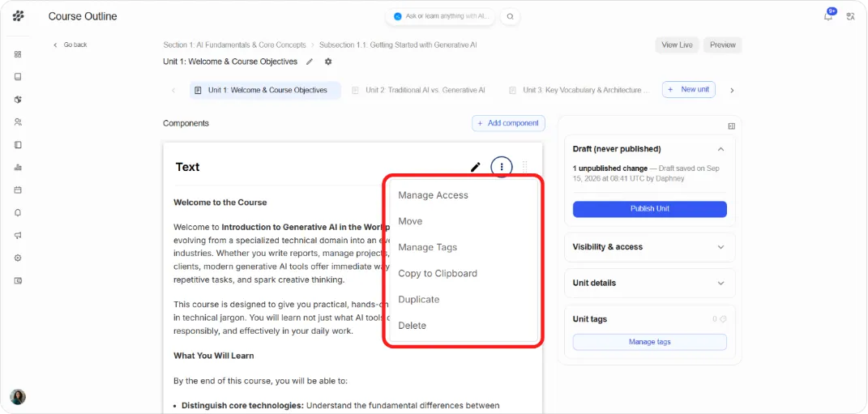Click the 1 unpublished change text

pos(610,169)
